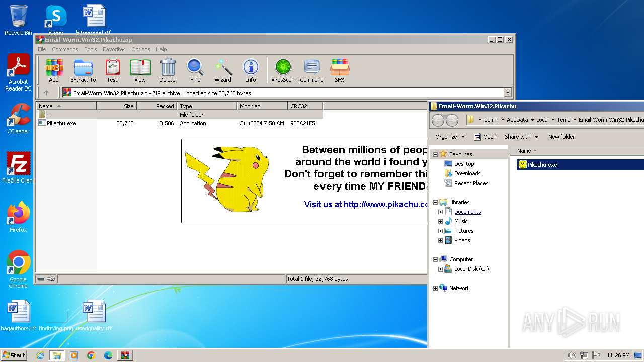Open Acrobat Reader DC desktop shortcut
Screen dimensions: 644x362
(x=18, y=72)
